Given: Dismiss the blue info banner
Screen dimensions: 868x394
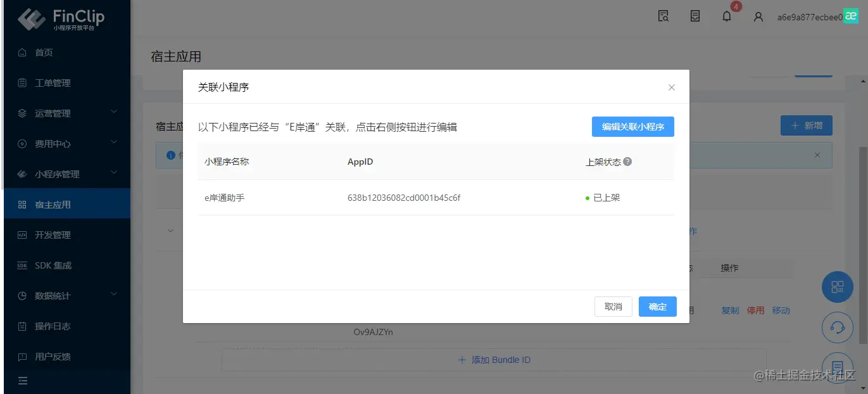Looking at the screenshot, I should pos(817,155).
